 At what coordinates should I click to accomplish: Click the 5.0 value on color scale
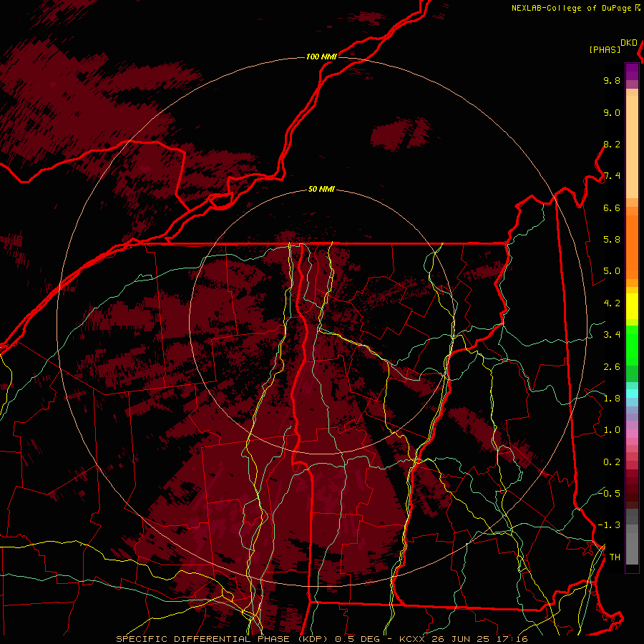(612, 271)
